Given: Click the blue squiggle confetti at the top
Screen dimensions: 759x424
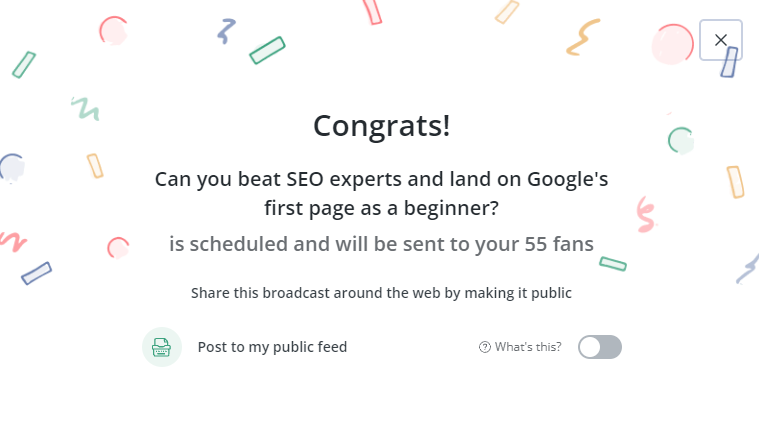Looking at the screenshot, I should (227, 30).
